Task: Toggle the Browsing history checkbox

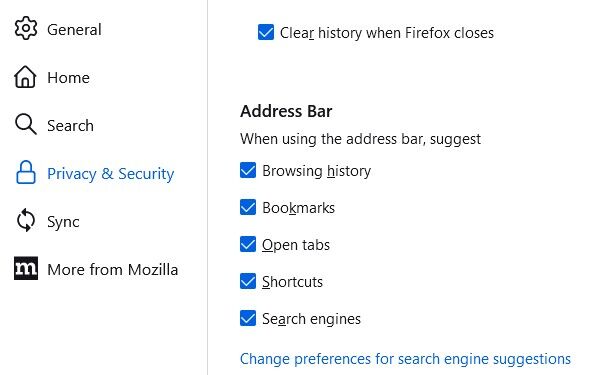Action: coord(248,170)
